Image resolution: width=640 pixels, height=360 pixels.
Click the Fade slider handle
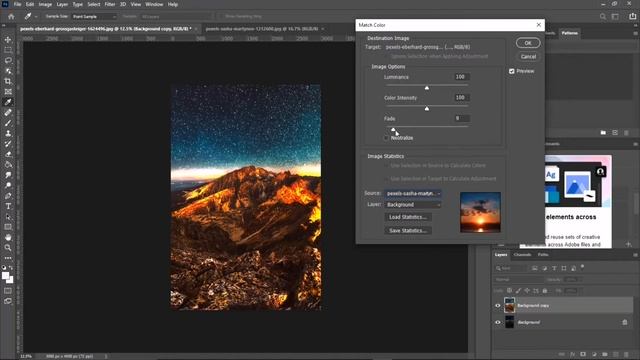click(x=393, y=129)
